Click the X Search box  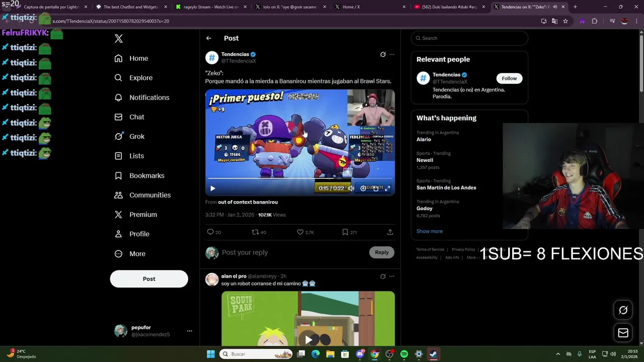469,38
